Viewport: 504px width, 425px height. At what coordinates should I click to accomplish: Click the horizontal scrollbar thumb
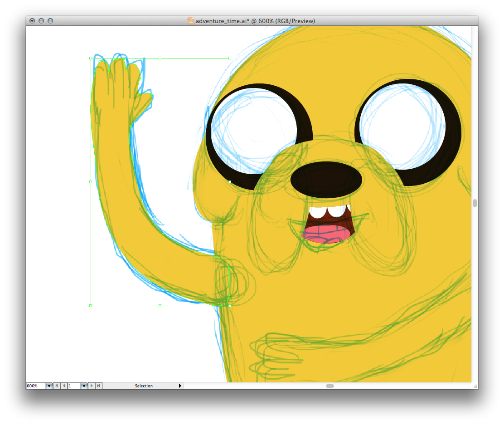pyautogui.click(x=330, y=386)
